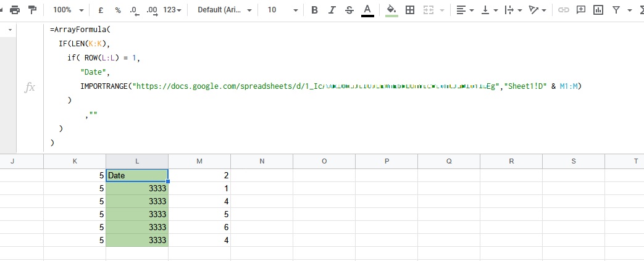Select column J header
This screenshot has height=261, width=644.
pos(22,161)
